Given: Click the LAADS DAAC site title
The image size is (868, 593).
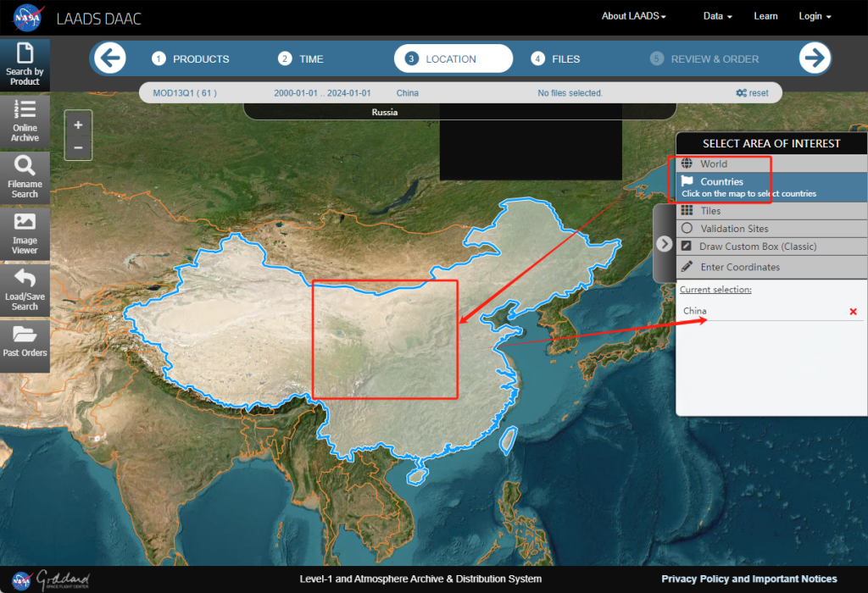Looking at the screenshot, I should pos(99,19).
